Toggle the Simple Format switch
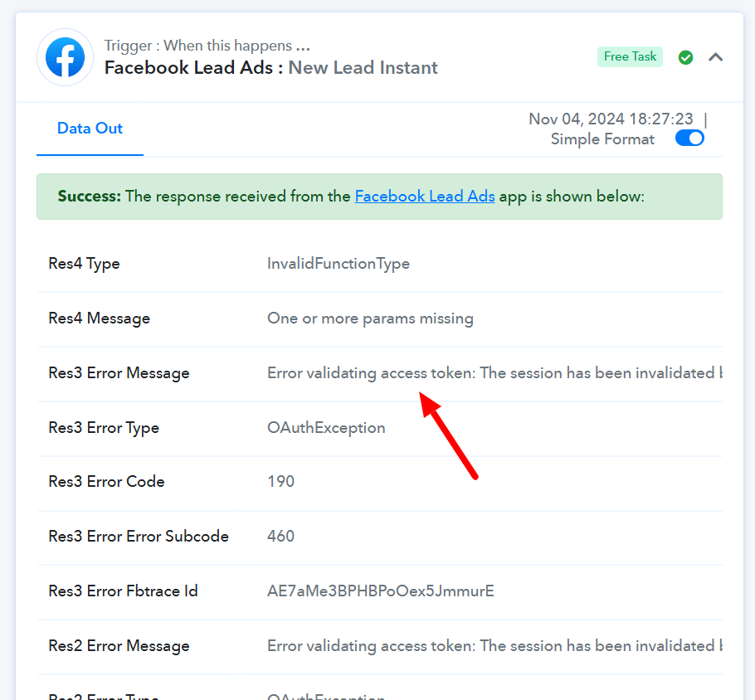Image resolution: width=755 pixels, height=700 pixels. pyautogui.click(x=689, y=139)
